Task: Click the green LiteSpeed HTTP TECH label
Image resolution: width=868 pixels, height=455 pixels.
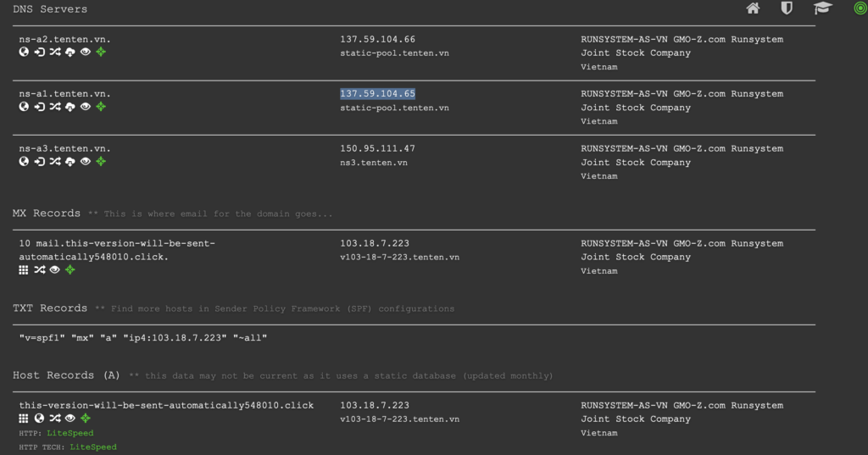Action: (x=93, y=447)
